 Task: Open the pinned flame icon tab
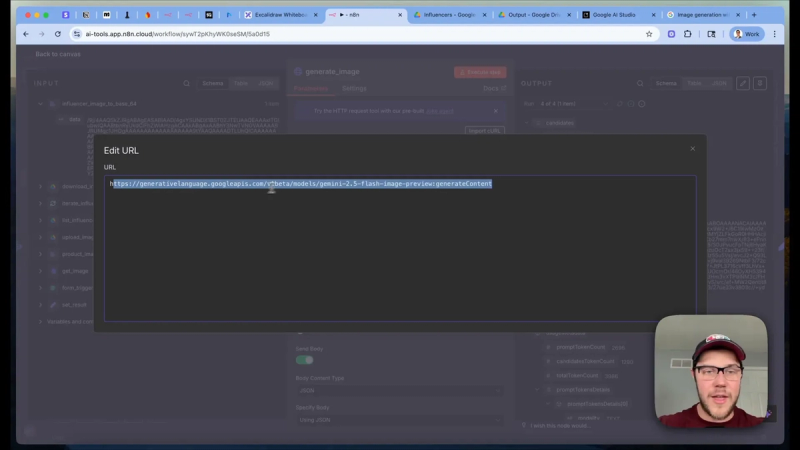pos(147,15)
